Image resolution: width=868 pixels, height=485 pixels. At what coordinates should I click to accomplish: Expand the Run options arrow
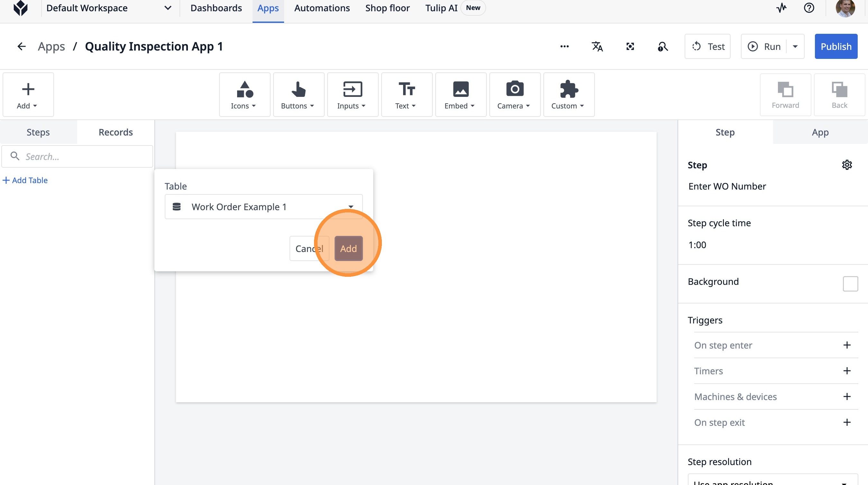795,46
